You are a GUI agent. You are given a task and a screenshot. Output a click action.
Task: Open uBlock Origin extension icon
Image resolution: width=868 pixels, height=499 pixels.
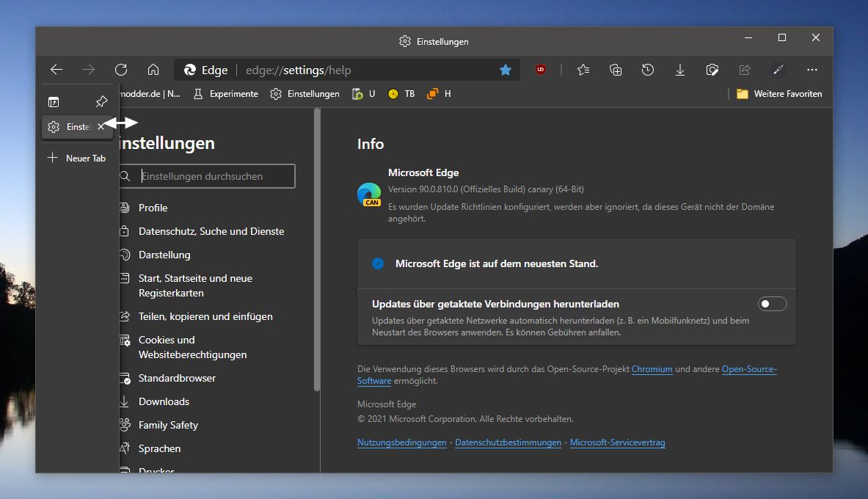[x=541, y=70]
